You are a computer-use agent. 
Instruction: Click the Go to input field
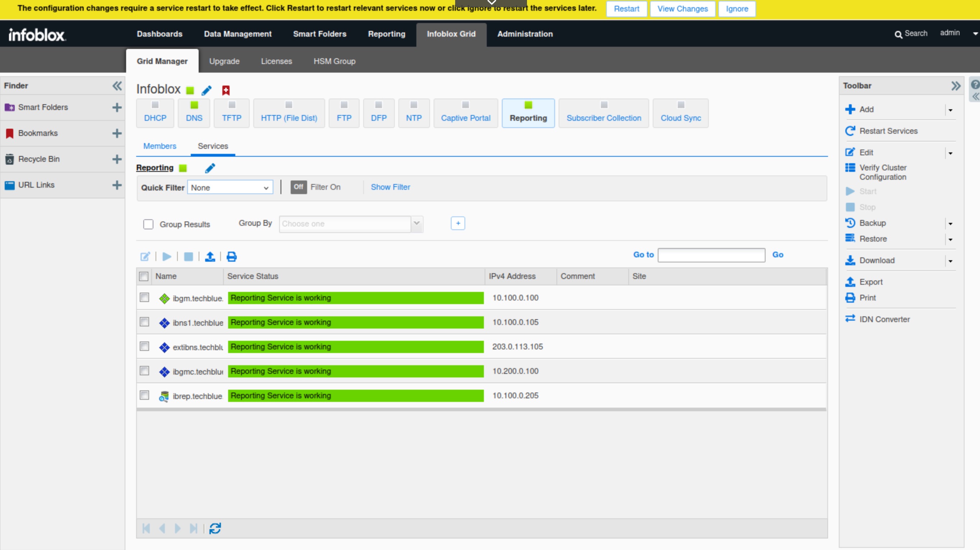[x=711, y=255]
